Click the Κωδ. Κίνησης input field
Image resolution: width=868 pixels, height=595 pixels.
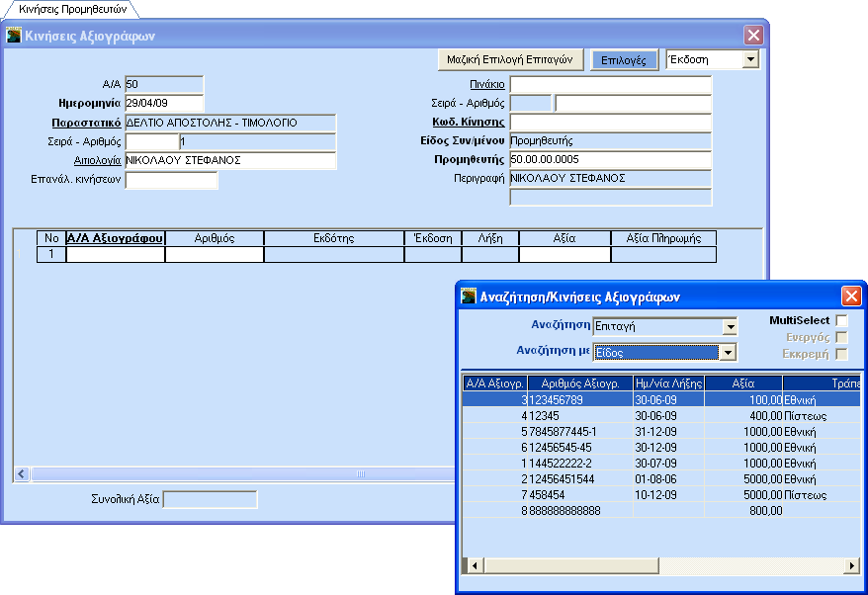[x=611, y=122]
